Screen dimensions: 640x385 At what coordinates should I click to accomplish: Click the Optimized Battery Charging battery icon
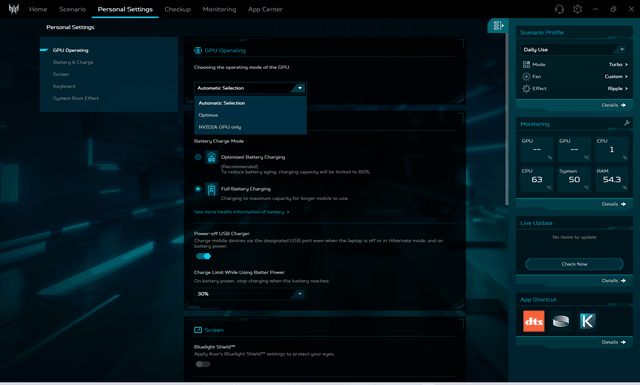[211, 157]
